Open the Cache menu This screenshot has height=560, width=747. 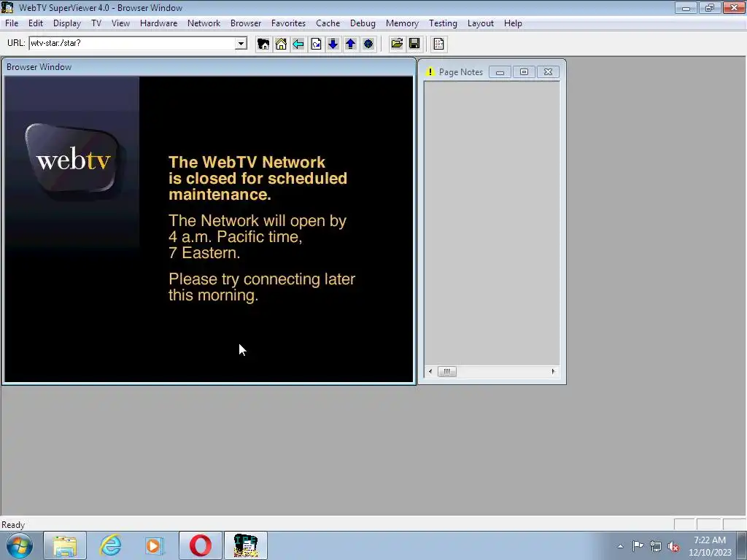pyautogui.click(x=328, y=23)
